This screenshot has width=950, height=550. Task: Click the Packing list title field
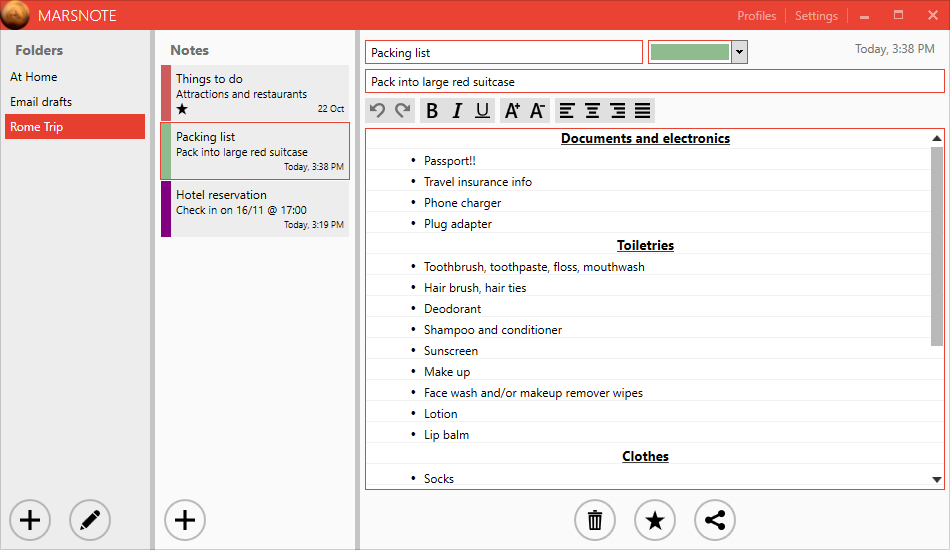[504, 53]
